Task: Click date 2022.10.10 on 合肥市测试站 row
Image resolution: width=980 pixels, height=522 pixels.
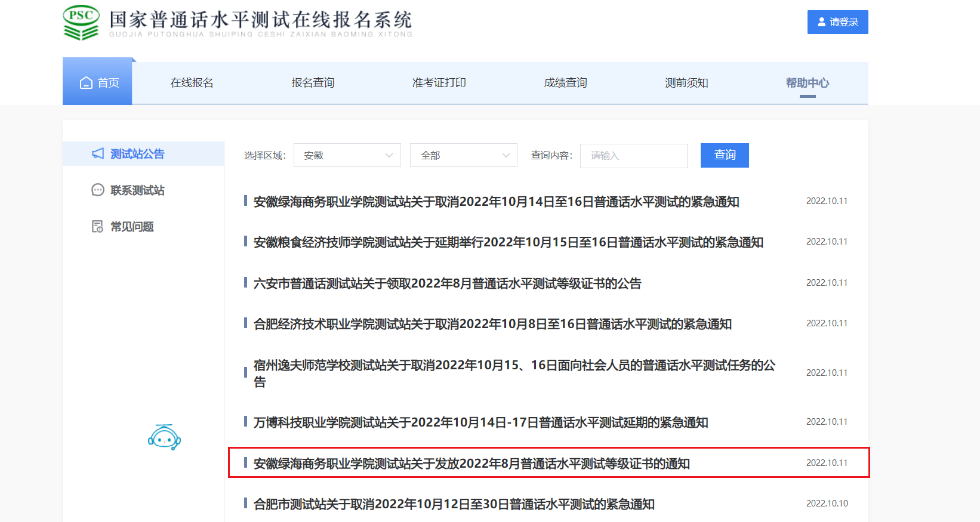Action: 827,504
